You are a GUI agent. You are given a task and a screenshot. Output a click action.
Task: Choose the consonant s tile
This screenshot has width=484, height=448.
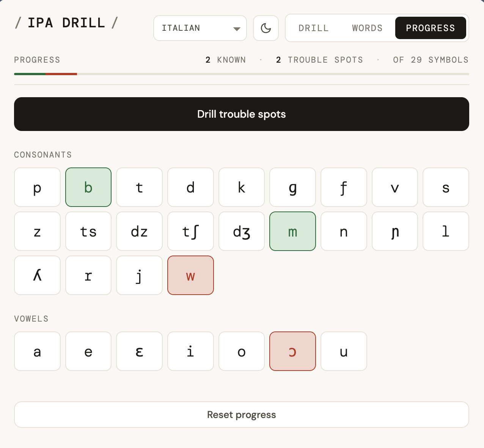(x=446, y=187)
